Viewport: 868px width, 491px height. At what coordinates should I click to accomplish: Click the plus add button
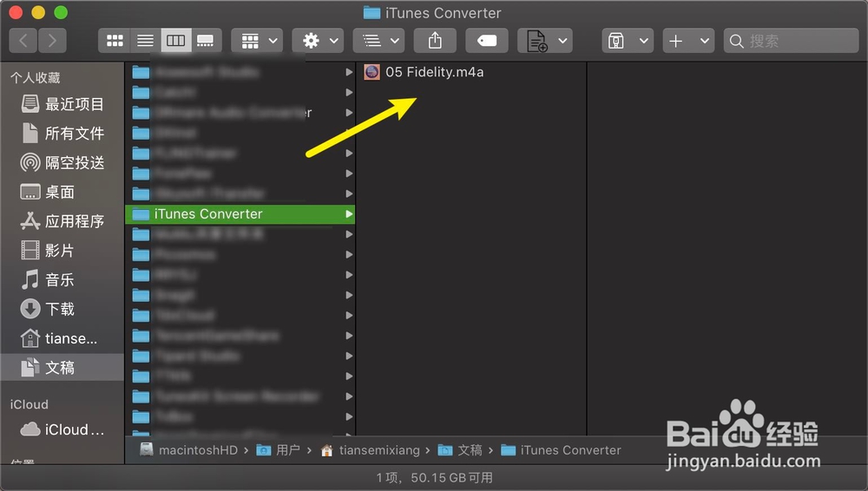click(676, 41)
